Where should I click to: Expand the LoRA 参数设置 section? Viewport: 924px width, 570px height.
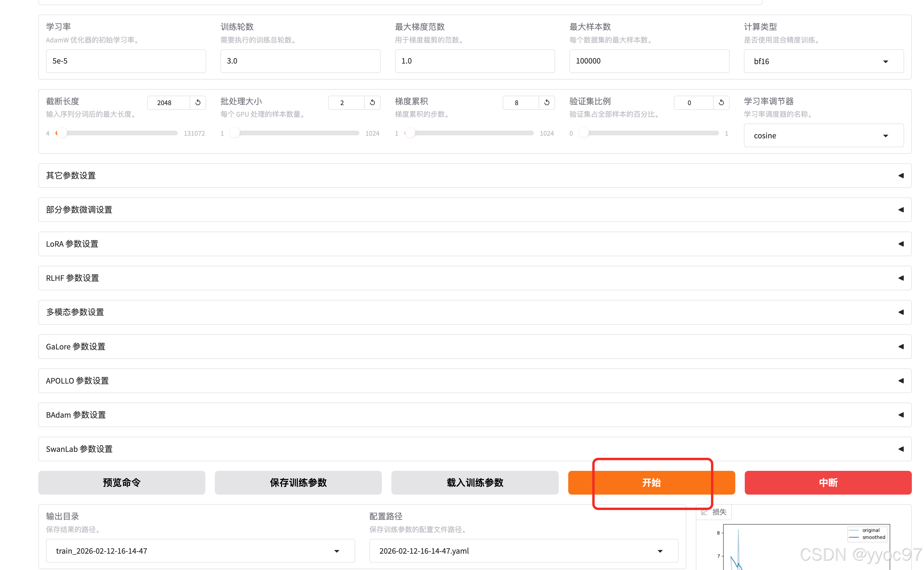475,244
